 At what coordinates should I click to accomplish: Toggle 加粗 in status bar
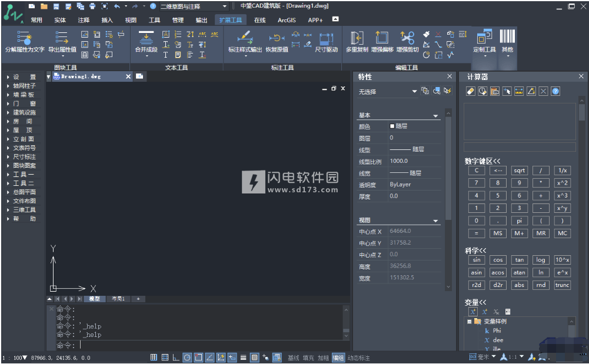[323, 358]
